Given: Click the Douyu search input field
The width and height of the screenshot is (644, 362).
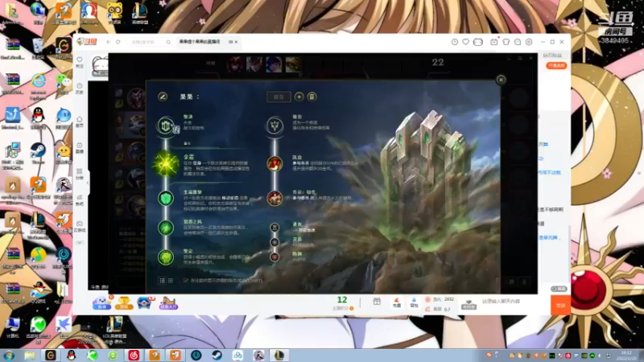Looking at the screenshot, I should (x=147, y=42).
